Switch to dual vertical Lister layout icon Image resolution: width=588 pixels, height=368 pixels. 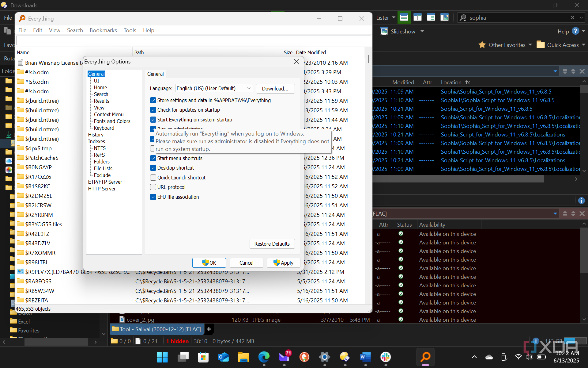[x=417, y=17]
